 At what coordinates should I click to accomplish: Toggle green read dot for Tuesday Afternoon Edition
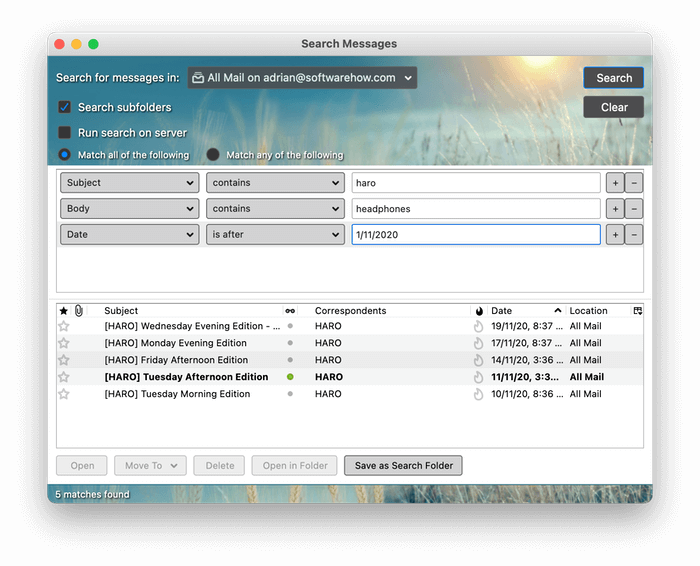point(290,377)
